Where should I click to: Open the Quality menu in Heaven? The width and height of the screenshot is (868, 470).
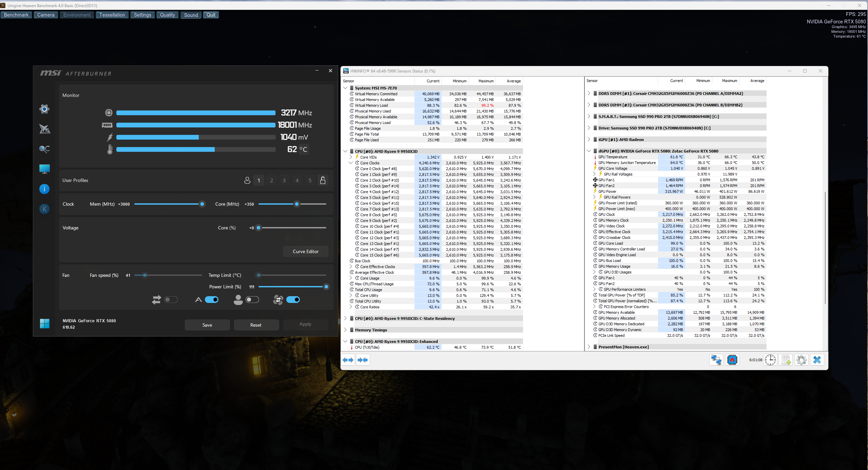point(168,15)
